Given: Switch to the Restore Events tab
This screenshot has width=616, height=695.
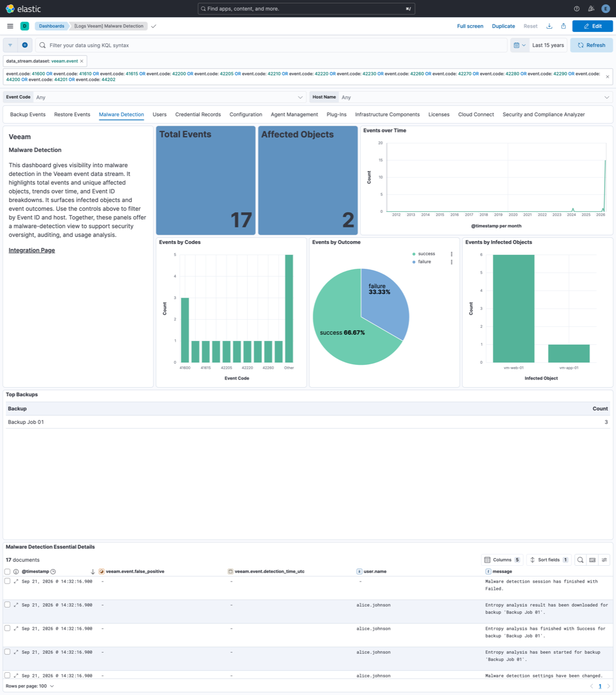Looking at the screenshot, I should click(72, 115).
